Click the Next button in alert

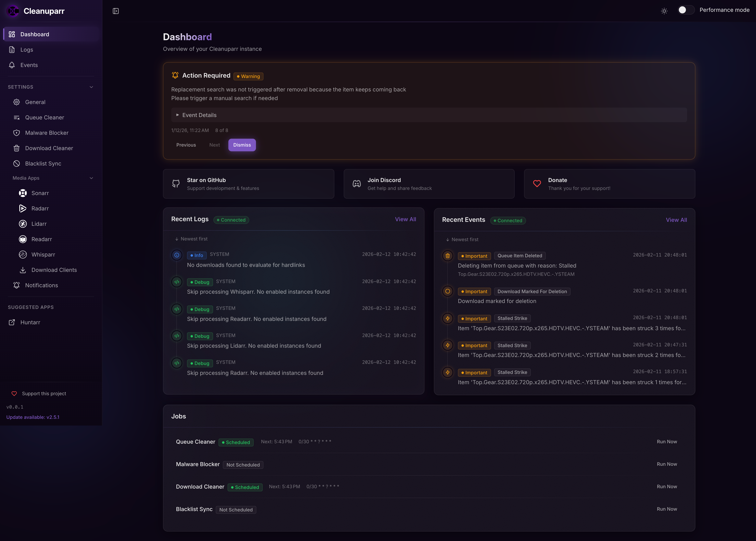tap(214, 145)
